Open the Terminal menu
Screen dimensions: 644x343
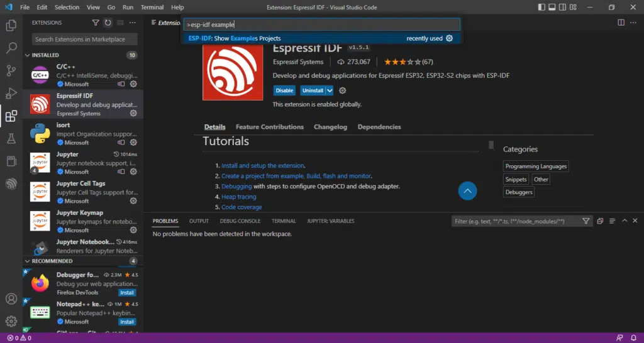click(x=152, y=8)
